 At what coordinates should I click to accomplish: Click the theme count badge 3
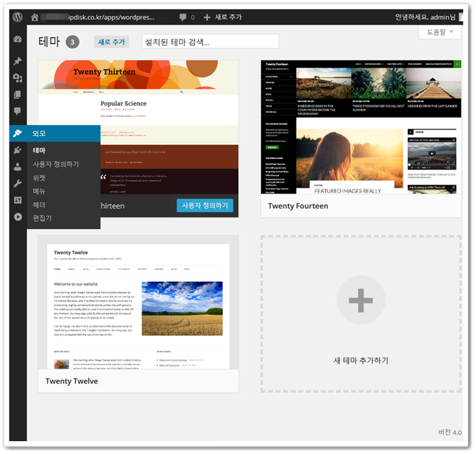tap(73, 42)
